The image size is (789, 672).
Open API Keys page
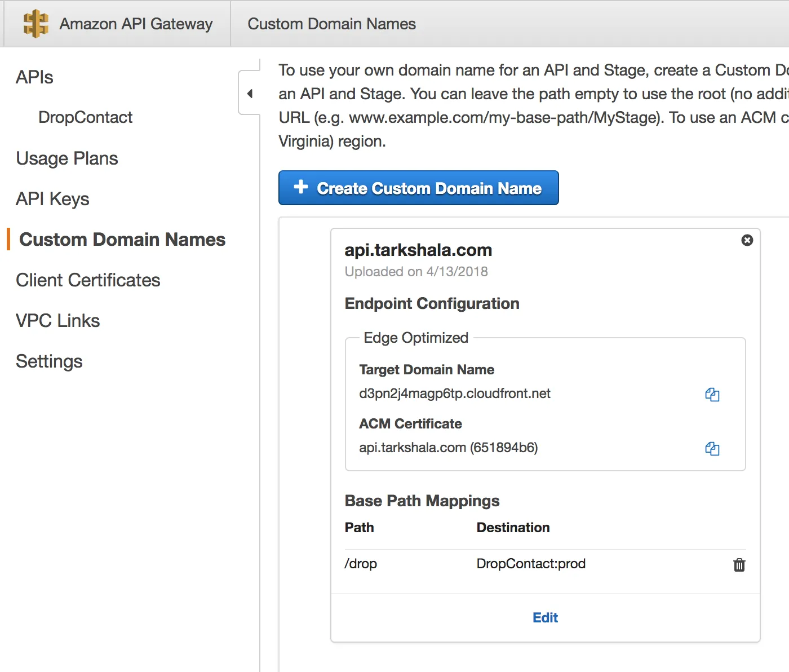pyautogui.click(x=52, y=199)
